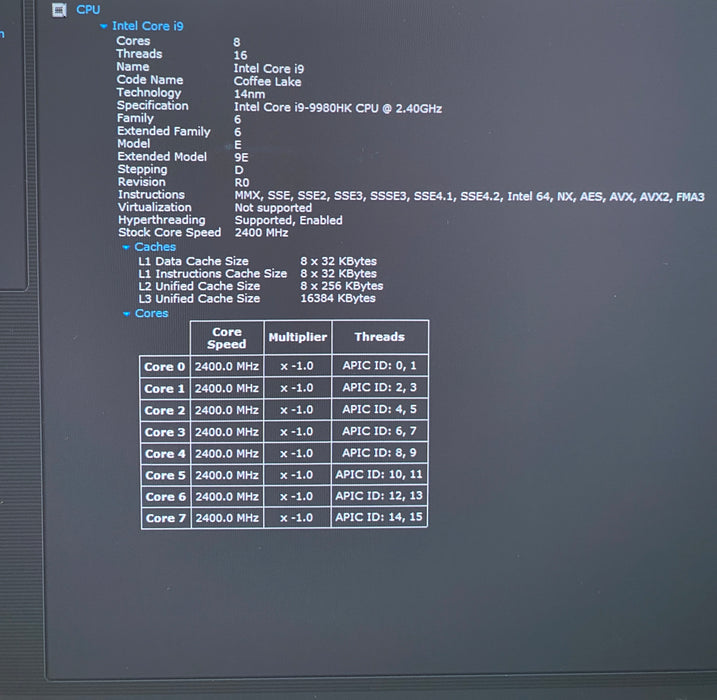Viewport: 717px width, 700px height.
Task: Select the Instructions list starting with MMX
Action: [x=469, y=197]
